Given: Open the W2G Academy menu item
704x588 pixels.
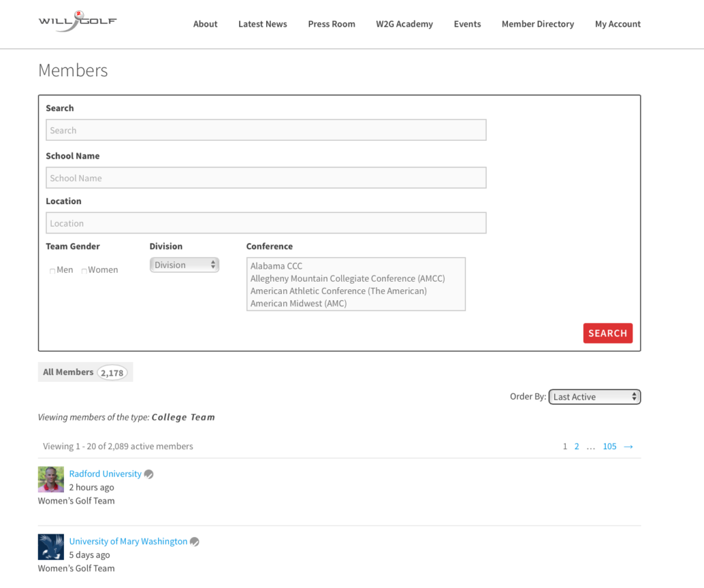Looking at the screenshot, I should click(x=404, y=24).
